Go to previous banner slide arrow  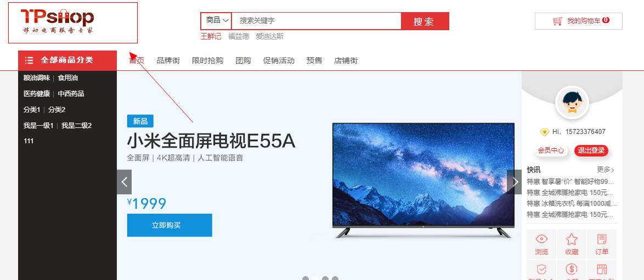coord(124,182)
